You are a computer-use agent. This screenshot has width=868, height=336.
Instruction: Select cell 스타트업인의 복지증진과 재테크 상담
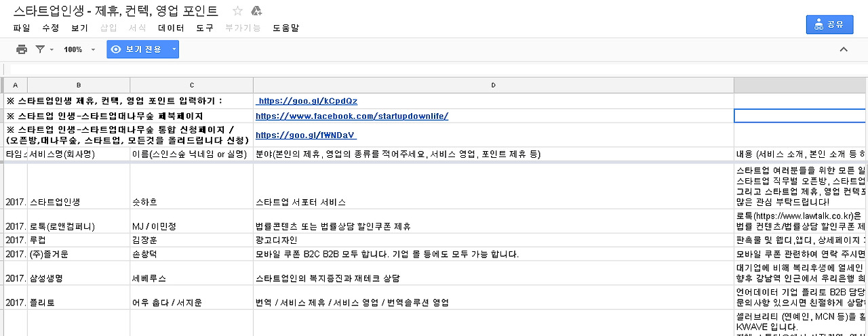click(494, 273)
